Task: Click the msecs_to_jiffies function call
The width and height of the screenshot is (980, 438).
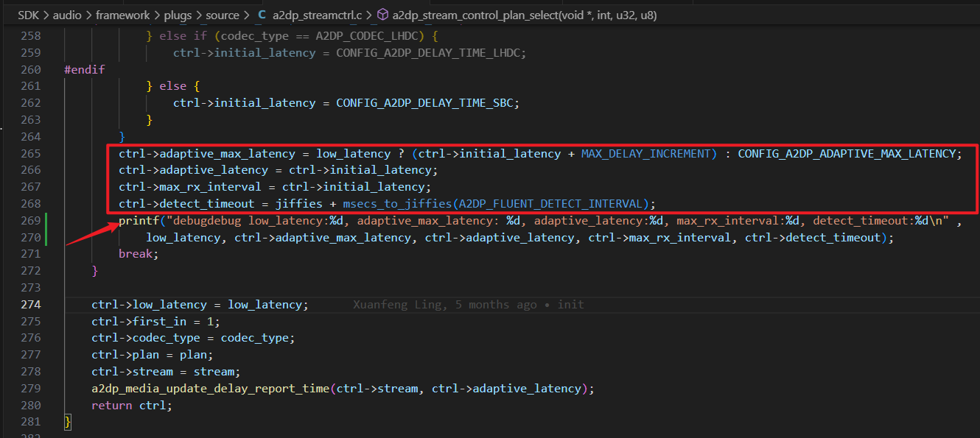Action: point(397,203)
